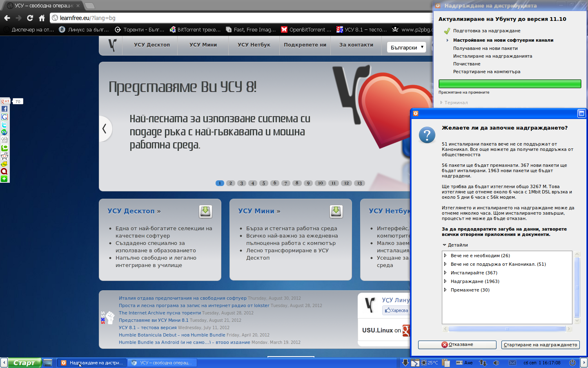Open the browser home page icon
This screenshot has height=368, width=588.
coord(42,18)
